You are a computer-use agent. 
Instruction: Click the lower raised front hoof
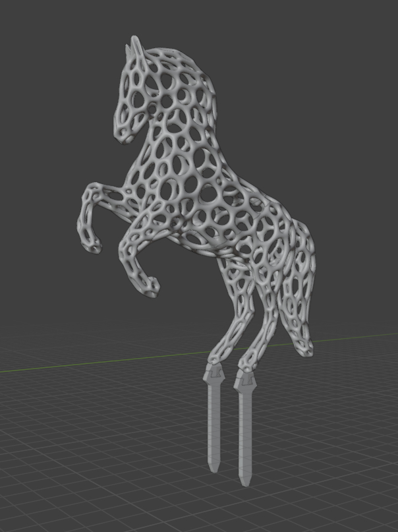[151, 287]
